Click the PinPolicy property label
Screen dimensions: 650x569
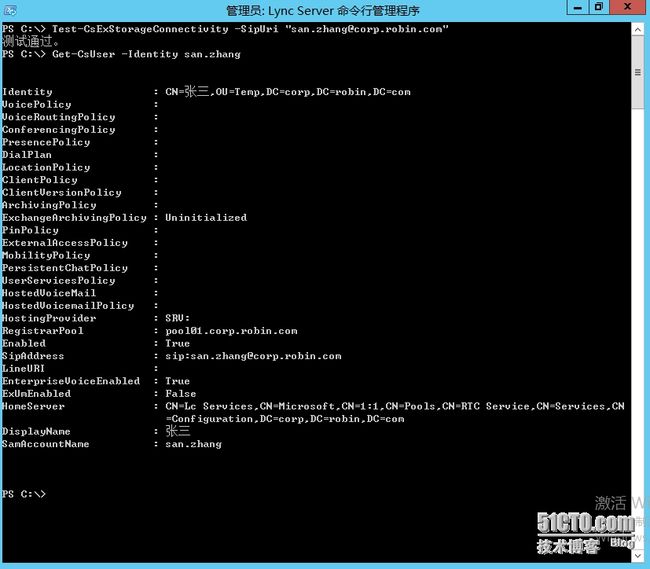pyautogui.click(x=30, y=230)
